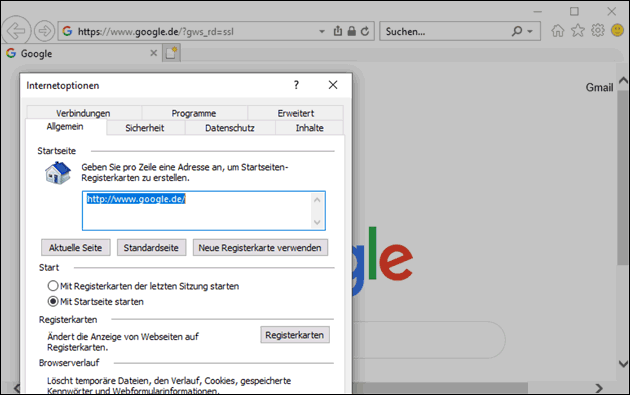This screenshot has height=395, width=630.
Task: Switch to the Datenschutz tab
Action: click(x=230, y=128)
